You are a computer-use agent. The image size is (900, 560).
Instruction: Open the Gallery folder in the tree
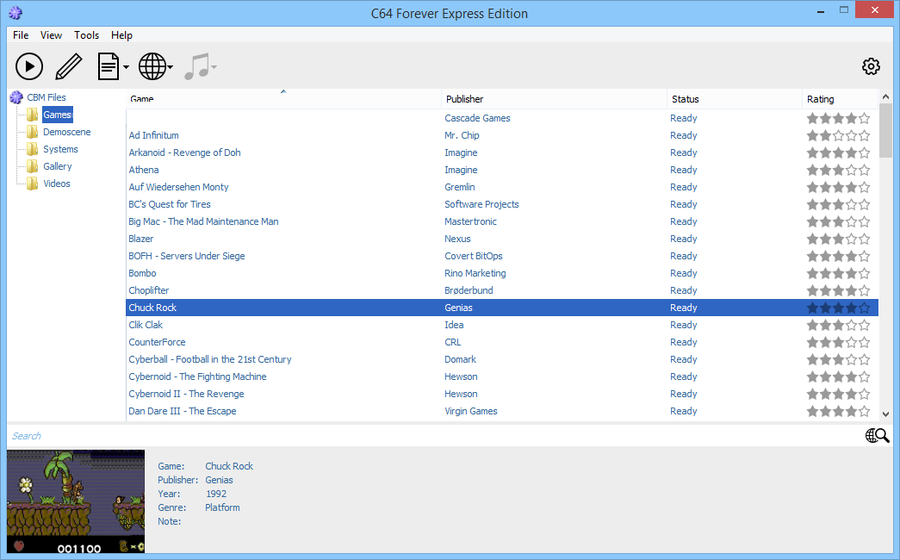click(57, 166)
